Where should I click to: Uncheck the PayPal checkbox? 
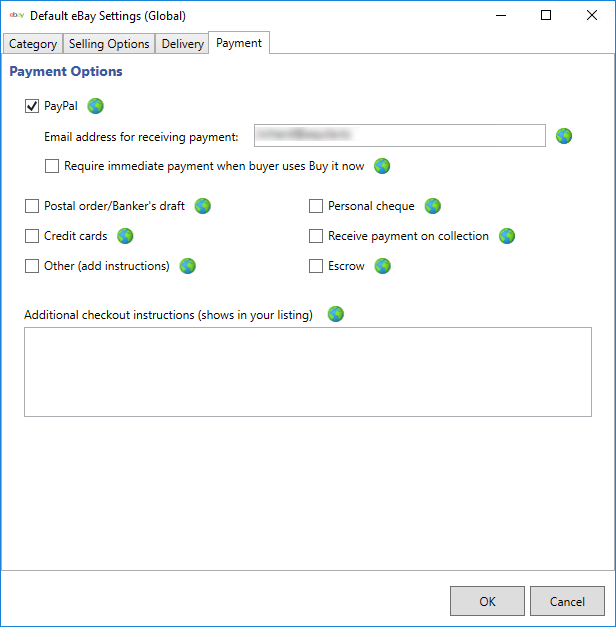pos(32,106)
